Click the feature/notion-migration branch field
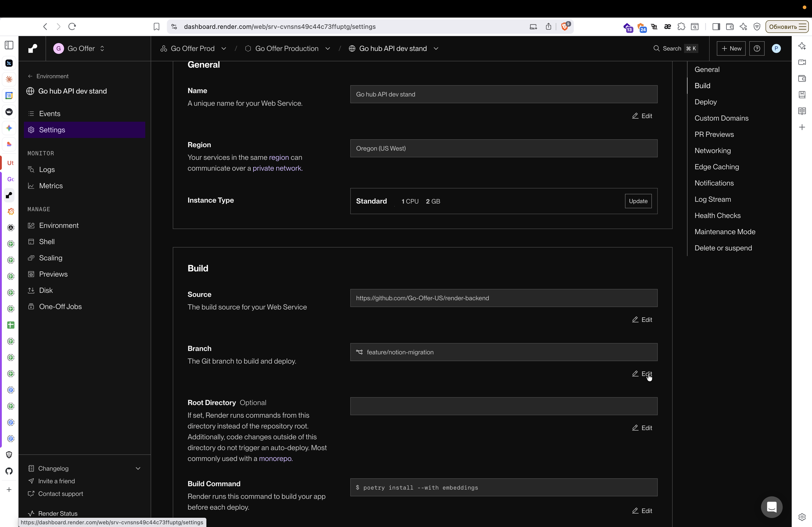This screenshot has width=812, height=527. 504,352
